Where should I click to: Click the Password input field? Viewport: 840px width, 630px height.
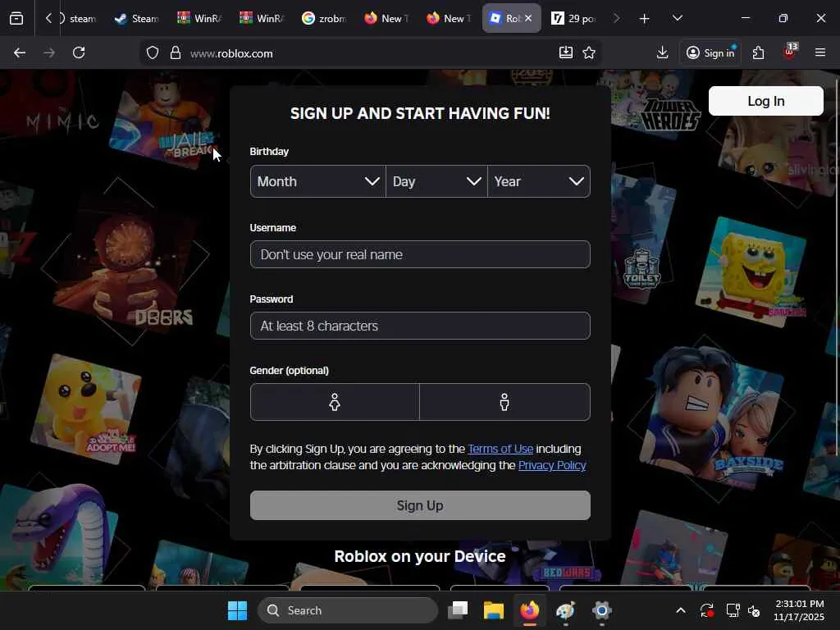coord(420,326)
